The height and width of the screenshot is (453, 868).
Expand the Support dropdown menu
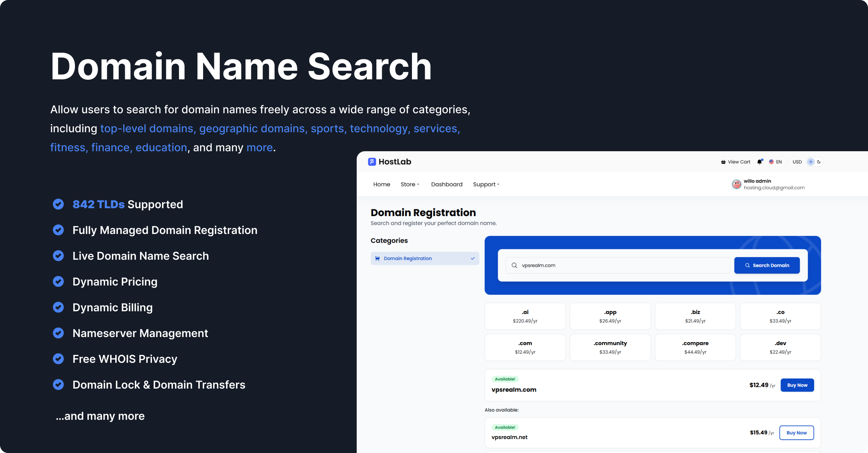coord(486,184)
